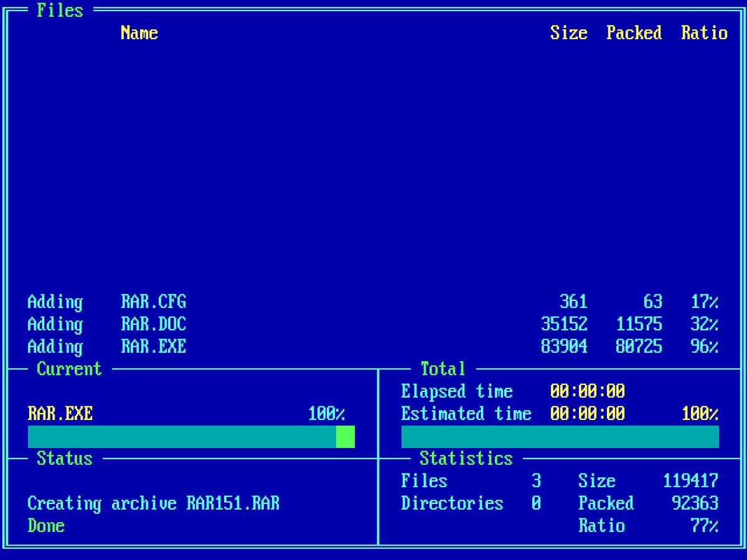Select RAR.DOC in the Files list
This screenshot has height=560, width=747.
tap(154, 324)
